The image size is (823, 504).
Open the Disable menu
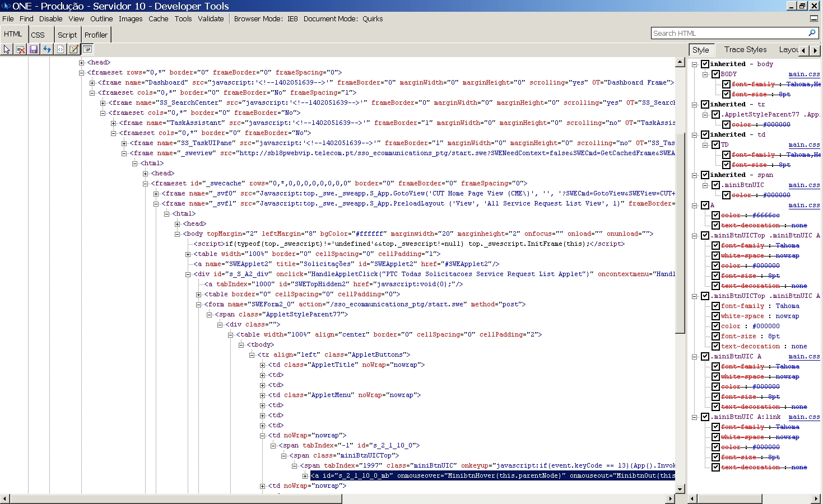pos(51,18)
